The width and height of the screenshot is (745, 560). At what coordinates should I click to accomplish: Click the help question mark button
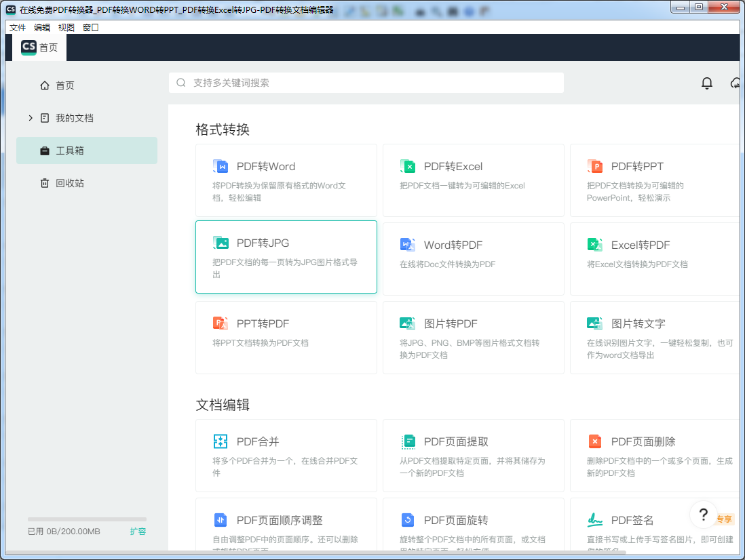tap(704, 515)
